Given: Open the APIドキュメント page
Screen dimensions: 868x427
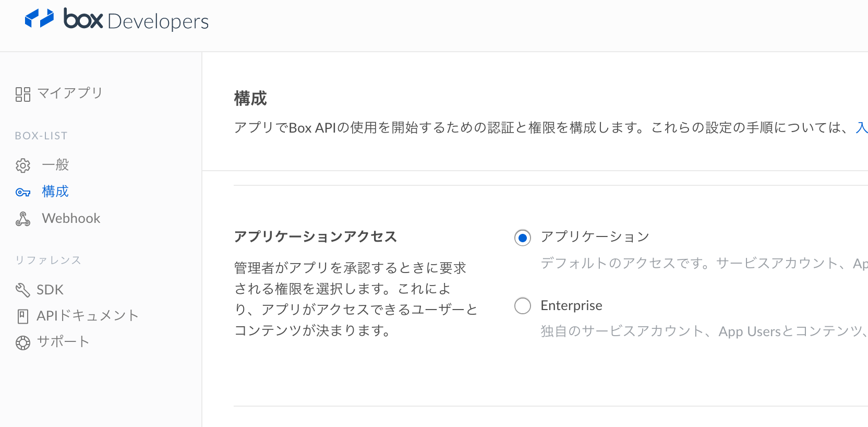Looking at the screenshot, I should coord(87,316).
